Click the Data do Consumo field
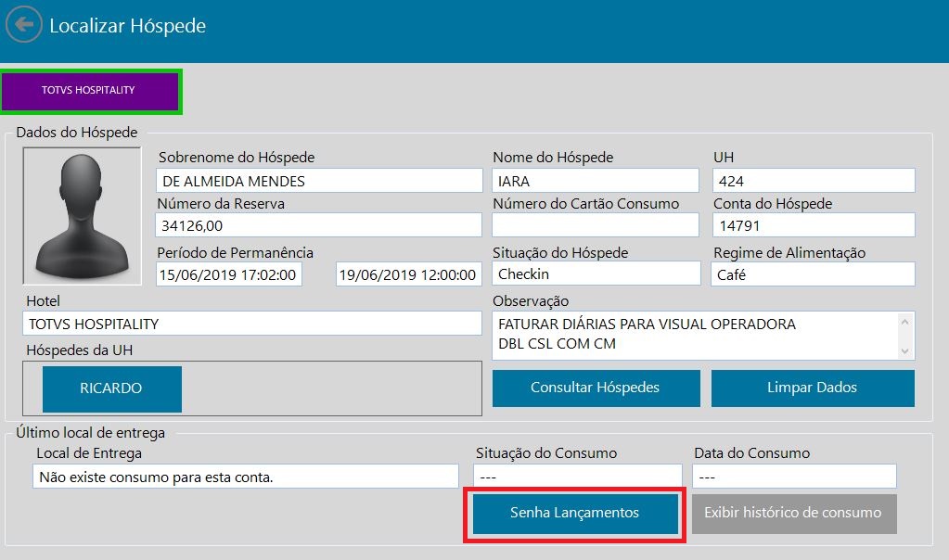 point(794,477)
